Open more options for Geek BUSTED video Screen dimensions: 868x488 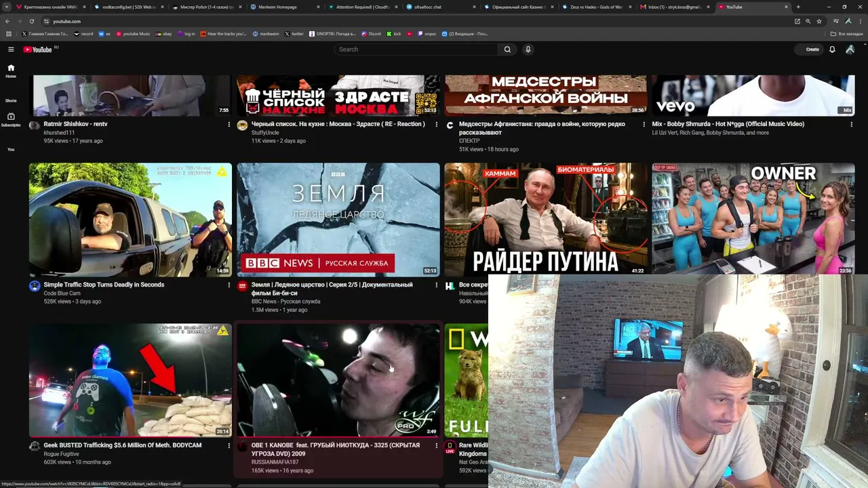(x=229, y=446)
